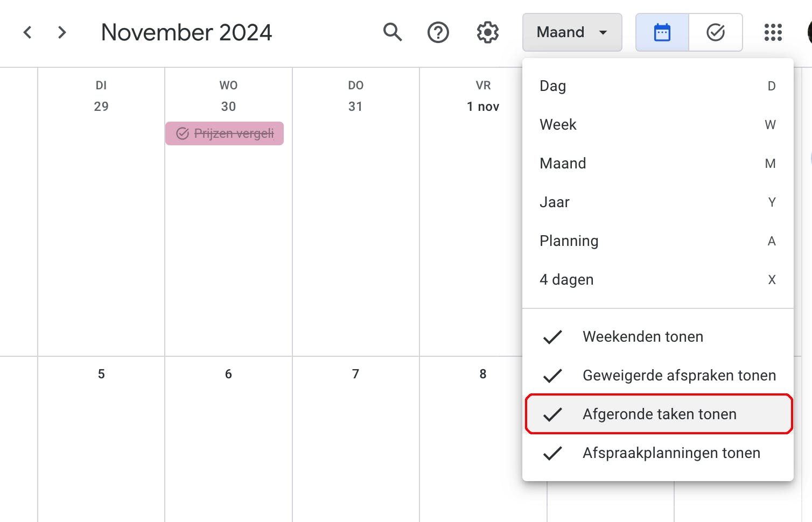Choose the Planning view
This screenshot has height=522, width=812.
tap(658, 241)
